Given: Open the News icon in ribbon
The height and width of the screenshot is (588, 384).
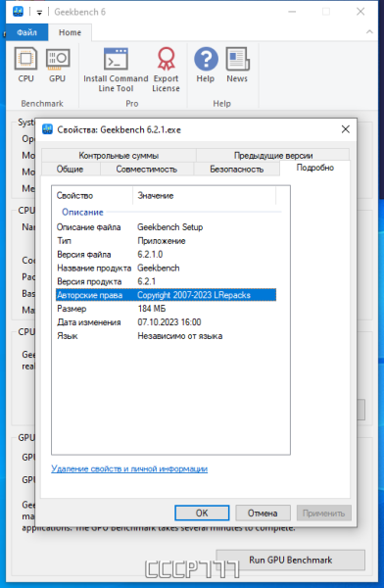Looking at the screenshot, I should pyautogui.click(x=237, y=59).
